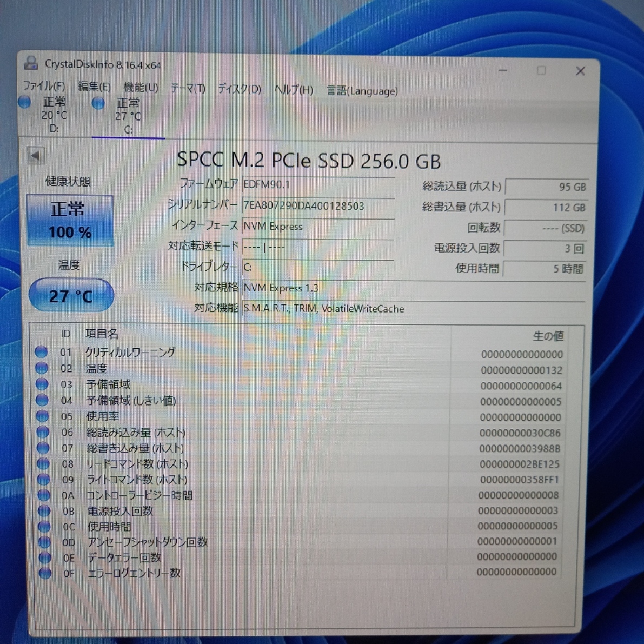Click status dot of 0E データエラー回数
Viewport: 644px width, 644px height.
tap(45, 557)
